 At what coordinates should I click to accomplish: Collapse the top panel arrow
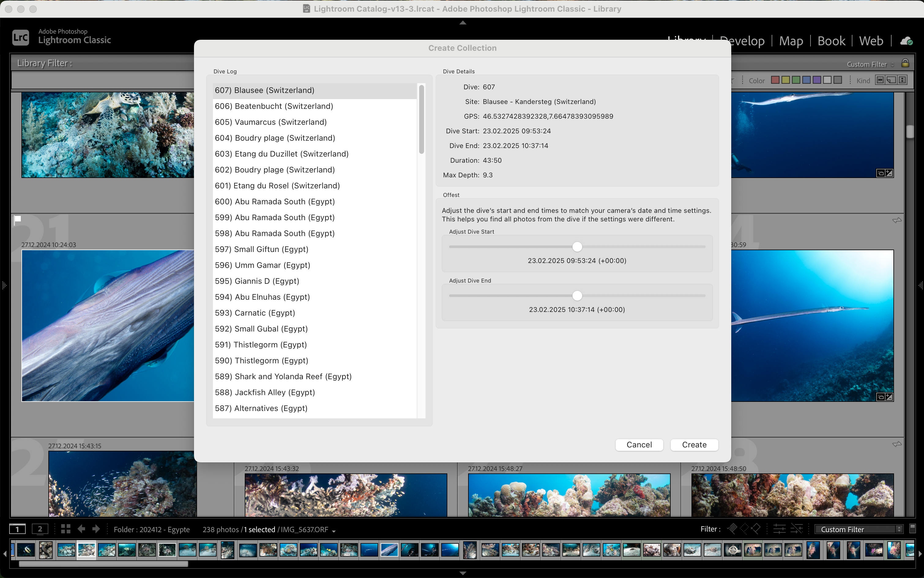point(463,23)
